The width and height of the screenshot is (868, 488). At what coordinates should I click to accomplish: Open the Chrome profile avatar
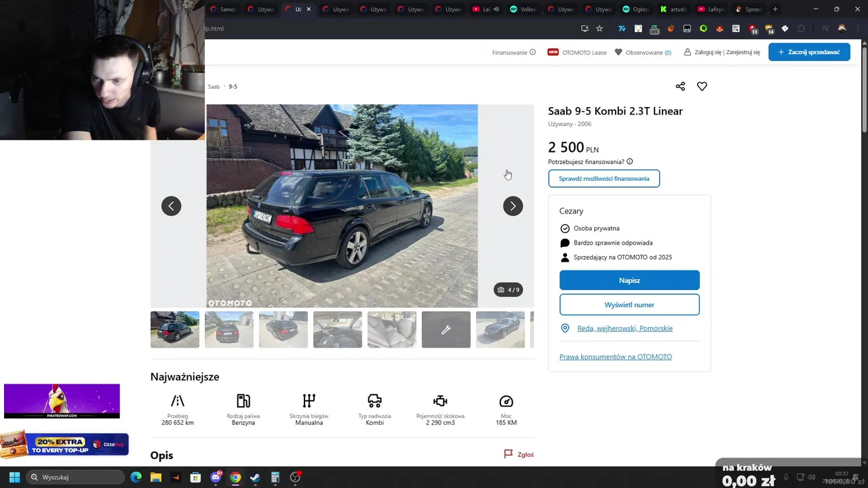click(x=842, y=28)
